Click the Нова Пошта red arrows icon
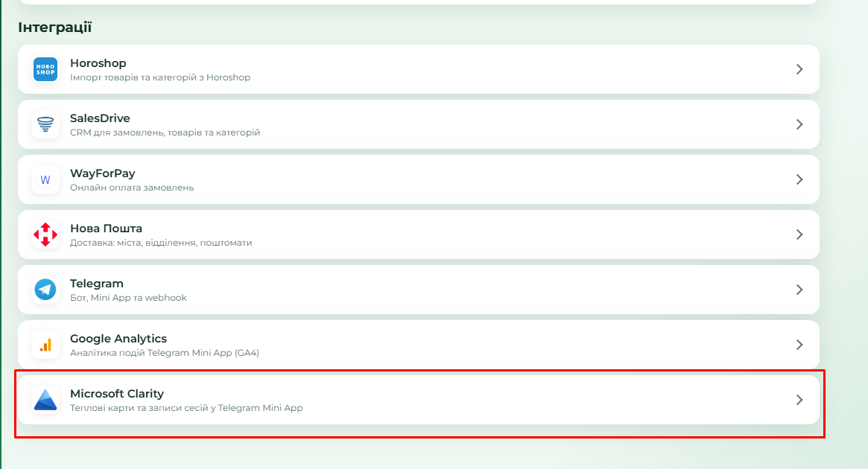This screenshot has height=469, width=868. [x=45, y=234]
